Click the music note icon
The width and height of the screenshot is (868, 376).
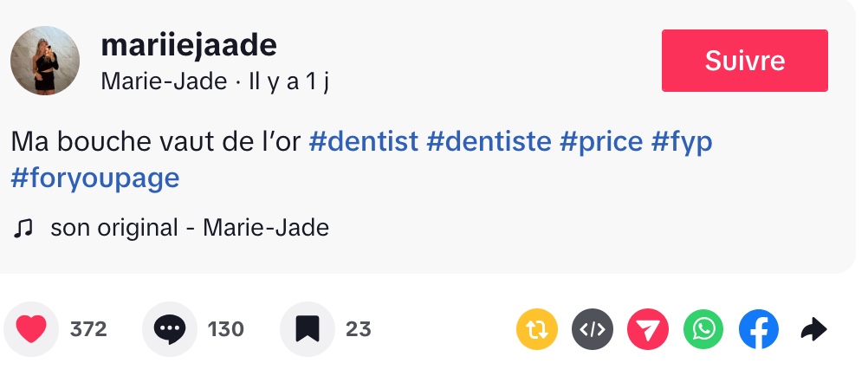point(23,228)
